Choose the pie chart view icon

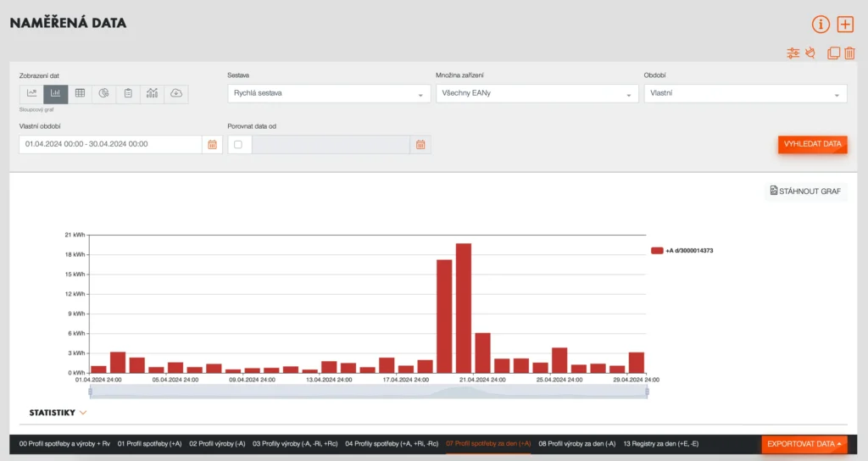point(103,93)
